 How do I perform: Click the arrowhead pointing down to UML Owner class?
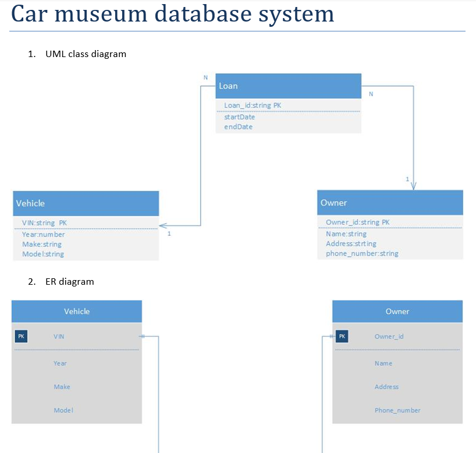(x=413, y=186)
